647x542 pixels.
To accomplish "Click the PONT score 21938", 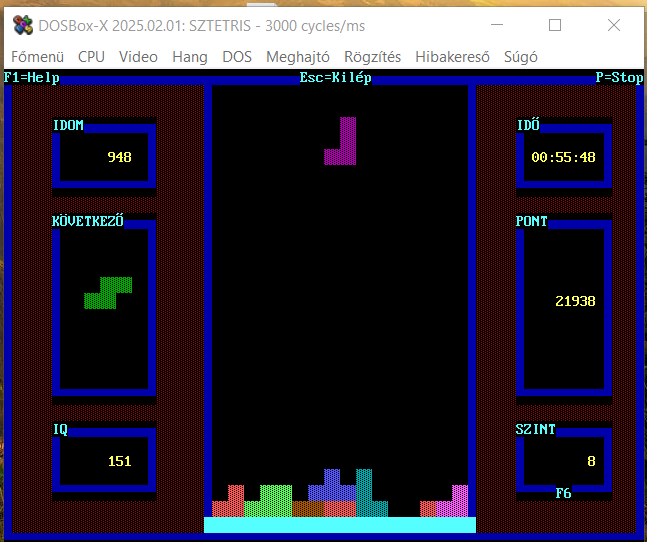I will click(575, 301).
